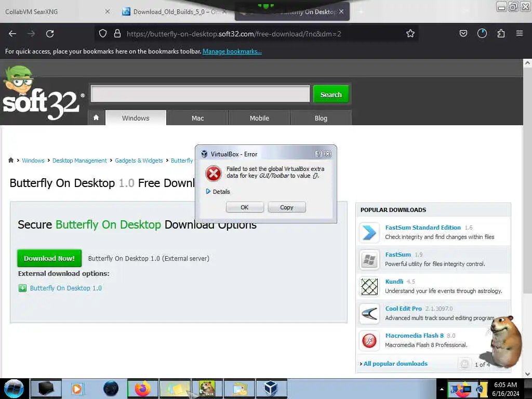Open the file explorer taskbar icon
The image size is (532, 399).
pyautogui.click(x=239, y=389)
